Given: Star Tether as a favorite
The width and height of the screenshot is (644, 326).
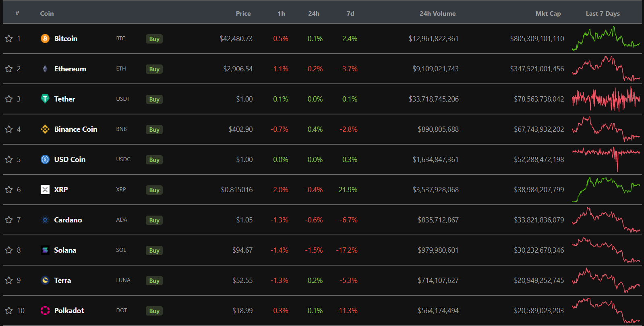Looking at the screenshot, I should (x=9, y=99).
